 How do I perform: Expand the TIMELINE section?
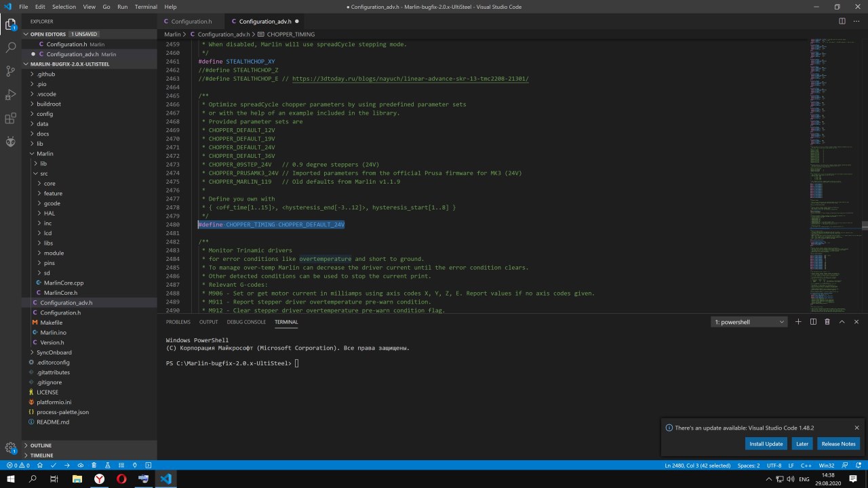(89, 455)
